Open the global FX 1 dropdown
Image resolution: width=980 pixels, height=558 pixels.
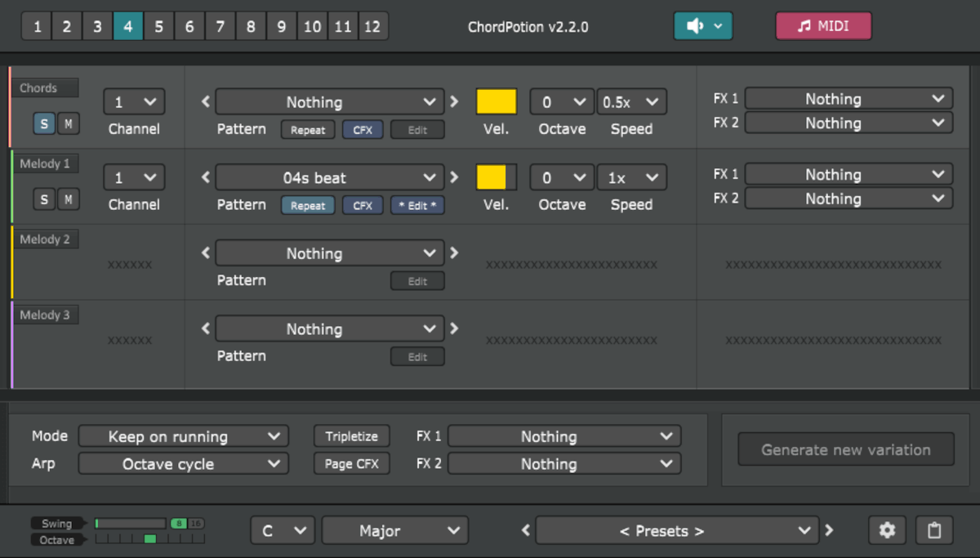(564, 436)
